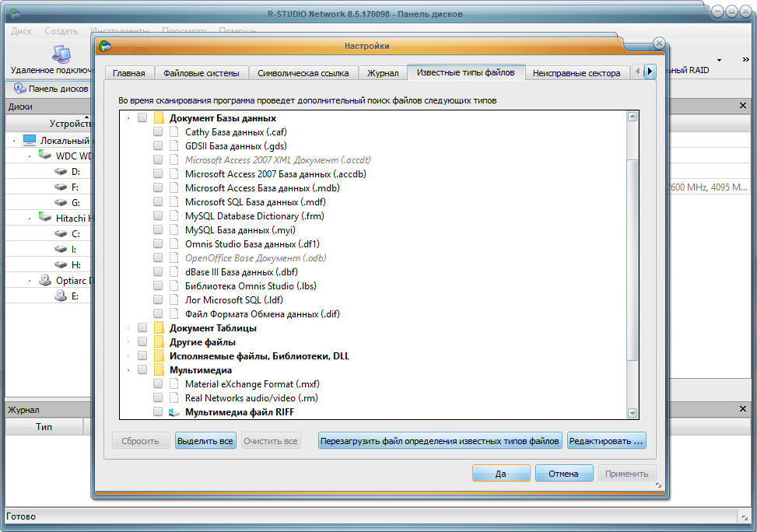Collapse the Локальный computer node in Disks

coord(13,141)
